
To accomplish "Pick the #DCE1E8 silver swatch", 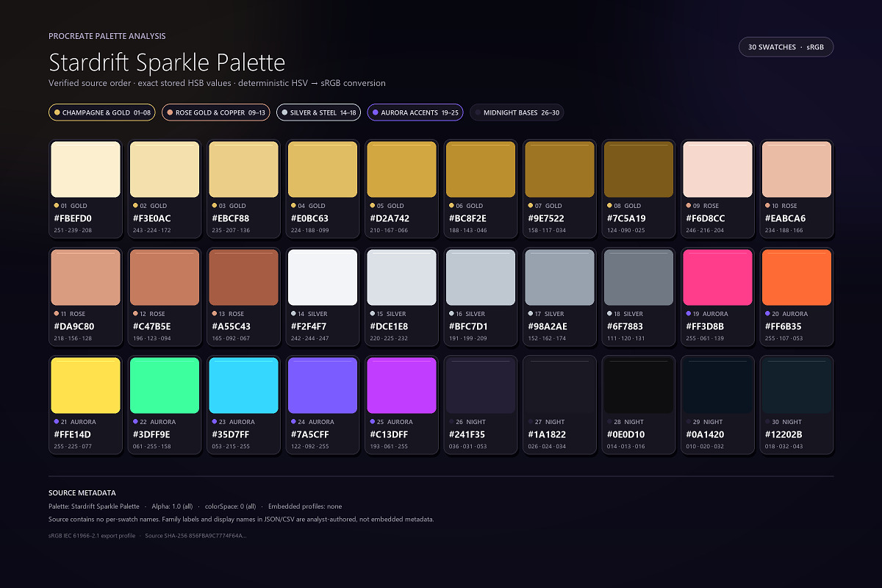I will [x=401, y=277].
